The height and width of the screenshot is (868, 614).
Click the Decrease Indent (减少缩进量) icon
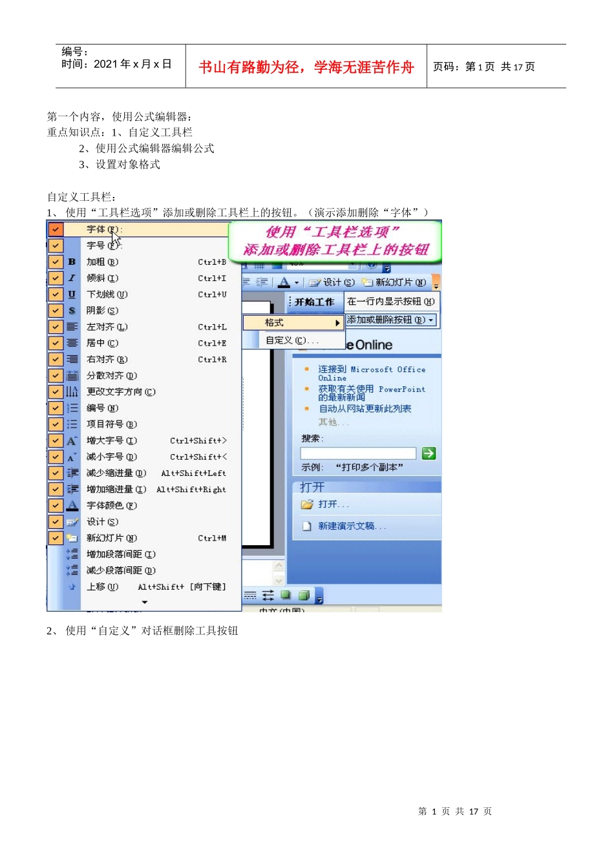pos(72,473)
